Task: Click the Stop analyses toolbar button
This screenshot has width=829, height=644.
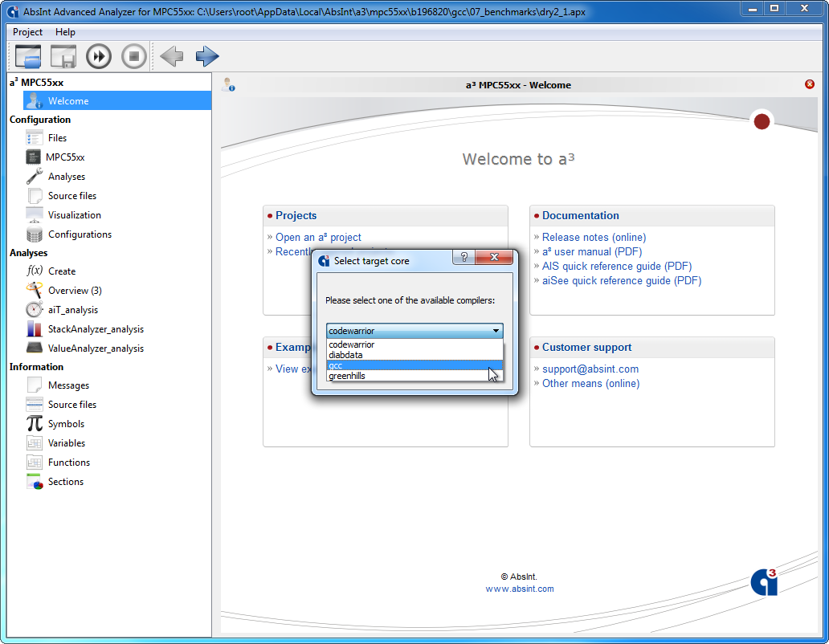Action: pos(134,56)
